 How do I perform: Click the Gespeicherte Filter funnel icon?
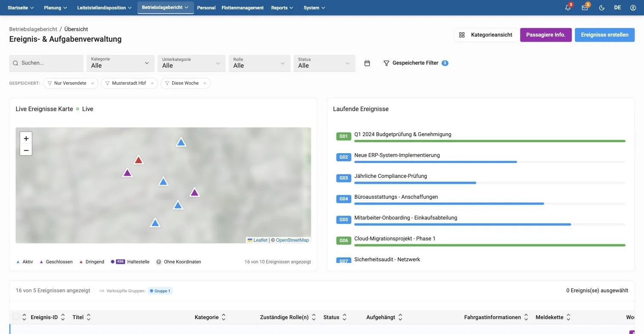(386, 63)
